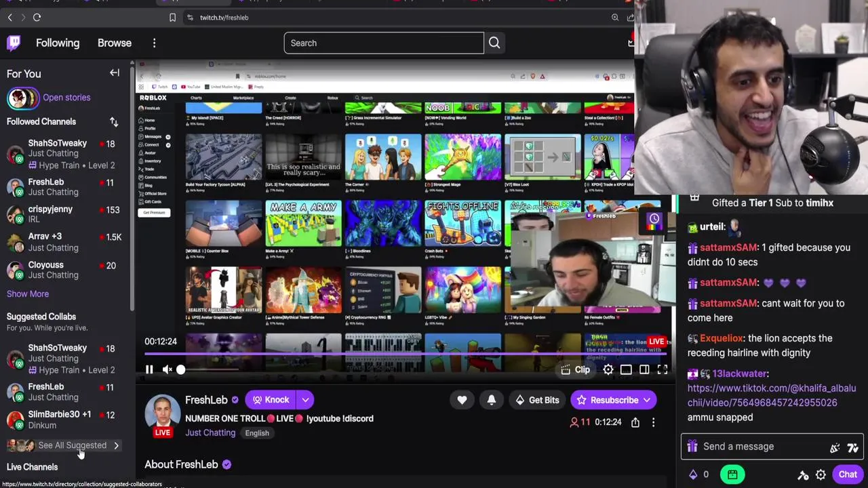Click the purple Chat send button
The height and width of the screenshot is (488, 868).
click(848, 474)
